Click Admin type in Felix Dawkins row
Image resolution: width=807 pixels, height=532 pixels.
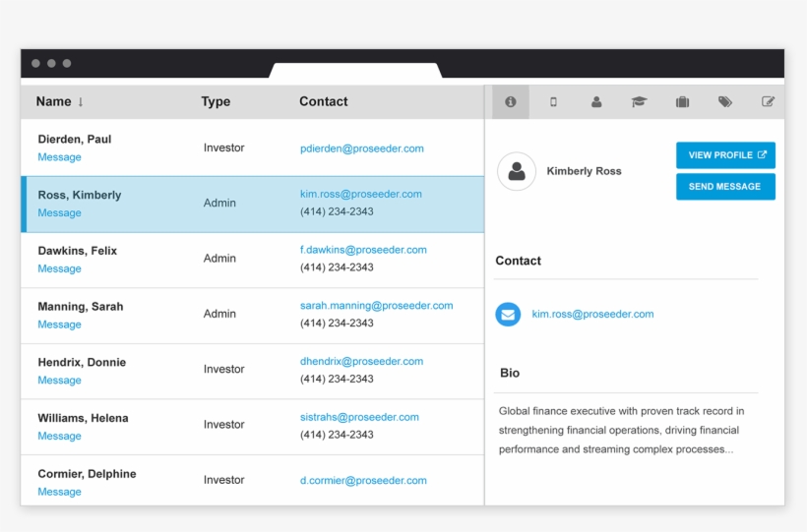point(219,259)
